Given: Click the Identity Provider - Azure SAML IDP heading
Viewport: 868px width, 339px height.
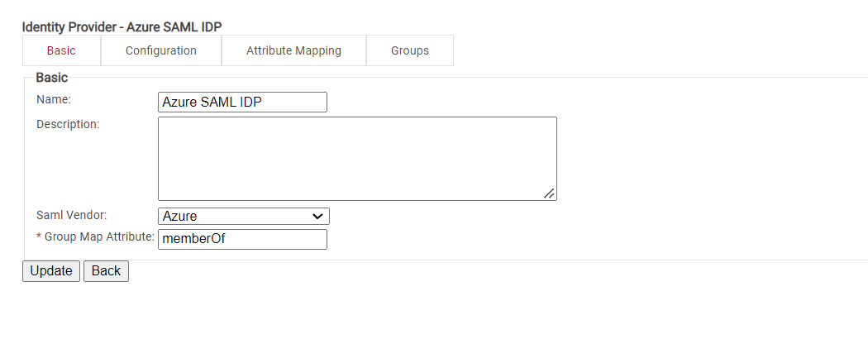Looking at the screenshot, I should 122,26.
